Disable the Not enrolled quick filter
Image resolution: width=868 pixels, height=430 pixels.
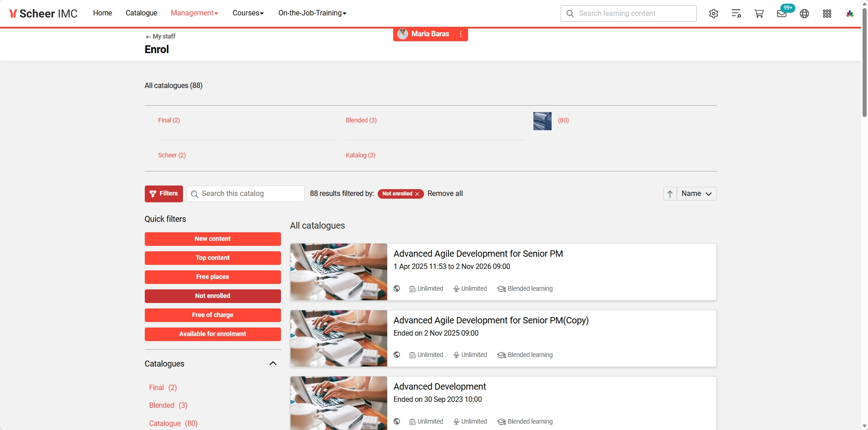click(x=213, y=296)
